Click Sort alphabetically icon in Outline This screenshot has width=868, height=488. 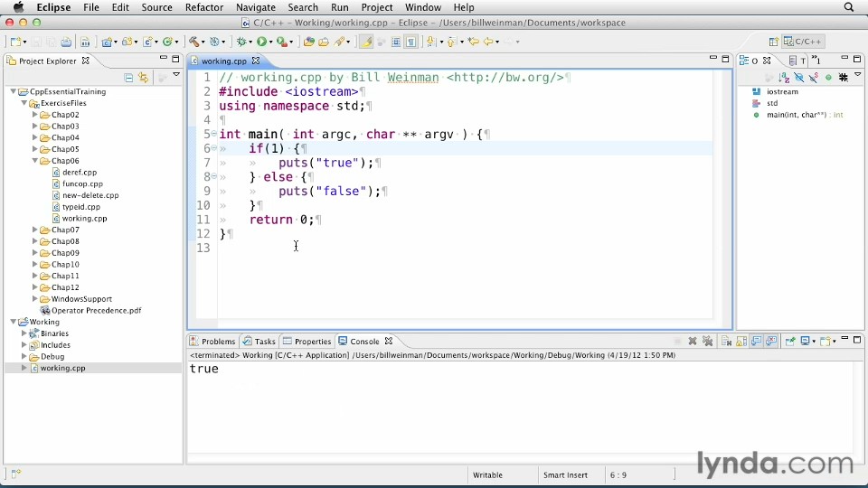(x=783, y=78)
